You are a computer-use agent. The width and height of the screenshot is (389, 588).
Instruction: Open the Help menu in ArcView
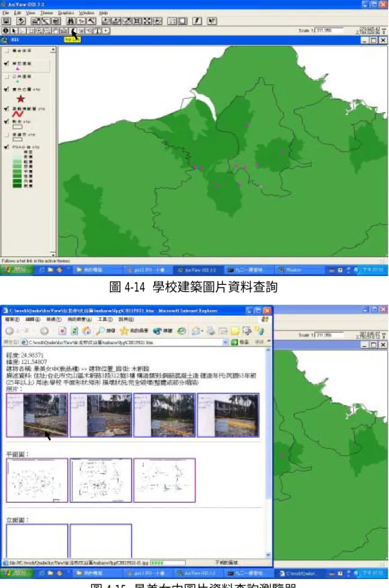coord(104,13)
